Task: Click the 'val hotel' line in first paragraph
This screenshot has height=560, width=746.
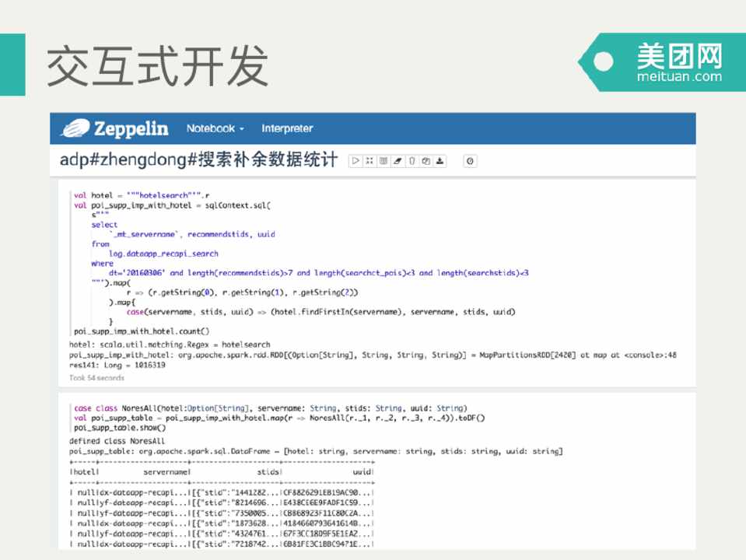Action: point(142,195)
